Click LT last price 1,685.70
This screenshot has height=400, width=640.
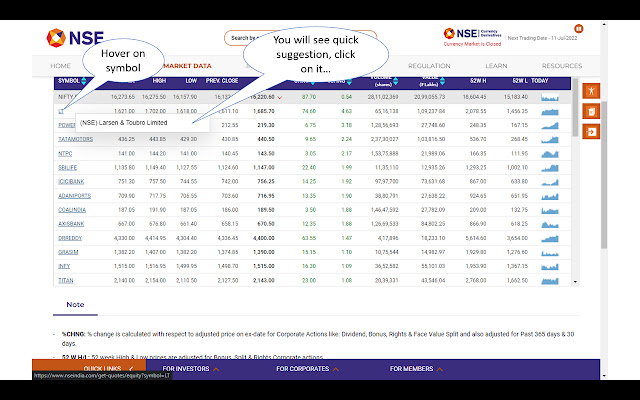pos(264,111)
